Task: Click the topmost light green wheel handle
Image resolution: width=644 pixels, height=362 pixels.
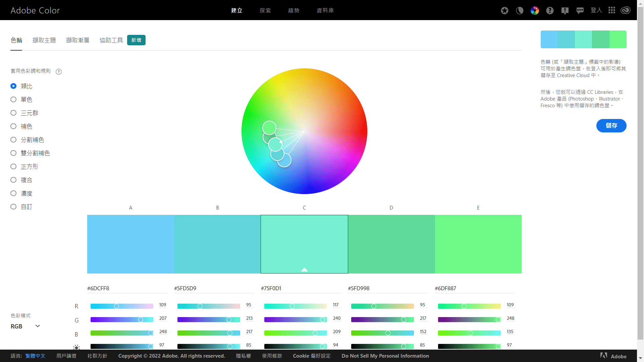Action: pos(269,128)
